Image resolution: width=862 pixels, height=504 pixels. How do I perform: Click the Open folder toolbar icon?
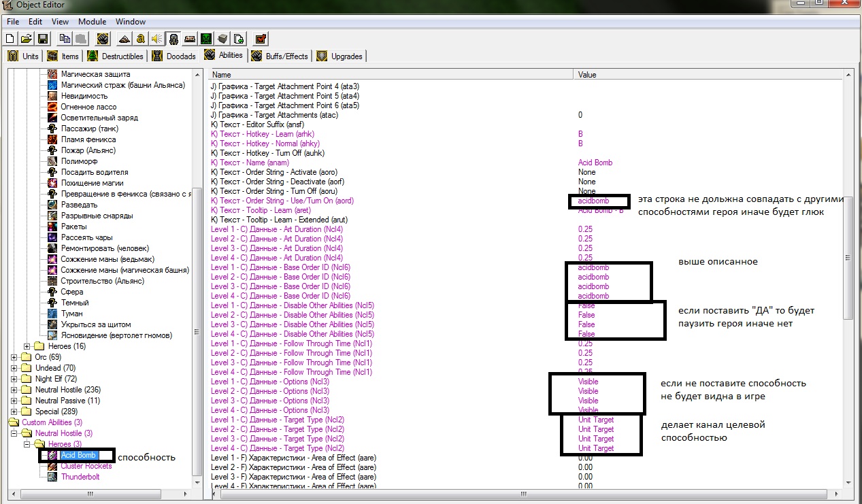[x=26, y=39]
